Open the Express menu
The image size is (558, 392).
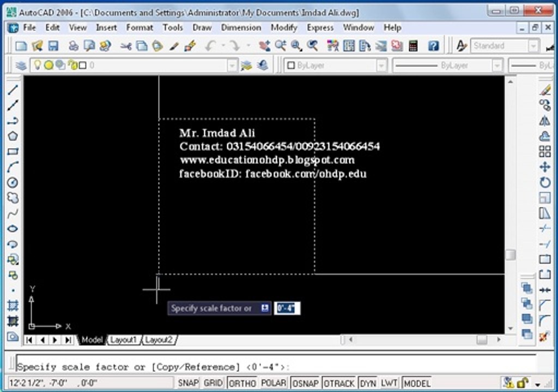click(320, 27)
